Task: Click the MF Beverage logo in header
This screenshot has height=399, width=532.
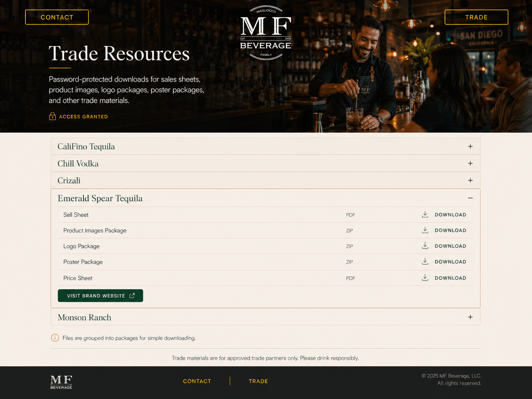Action: 266,33
